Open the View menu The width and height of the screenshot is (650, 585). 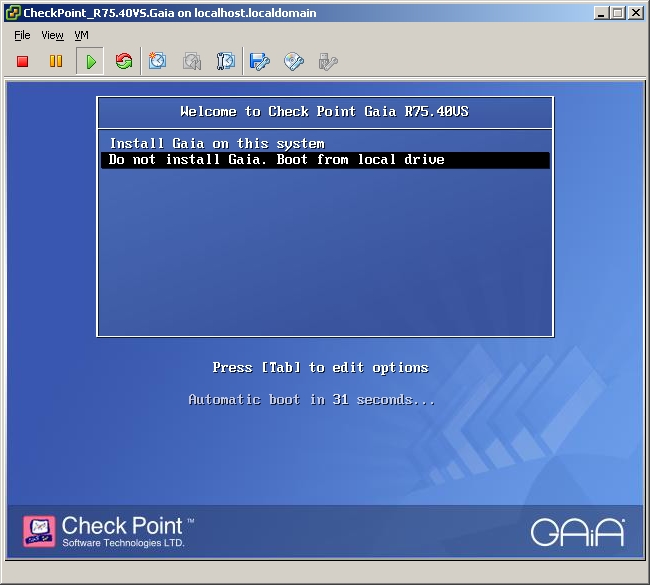[53, 36]
